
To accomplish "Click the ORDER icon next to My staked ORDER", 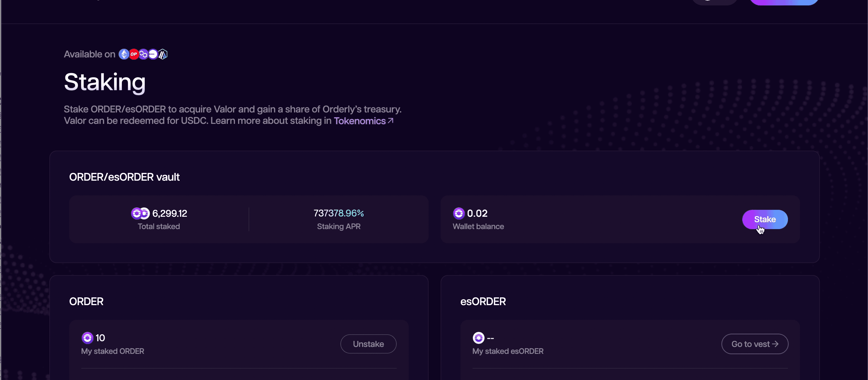I will click(x=87, y=338).
